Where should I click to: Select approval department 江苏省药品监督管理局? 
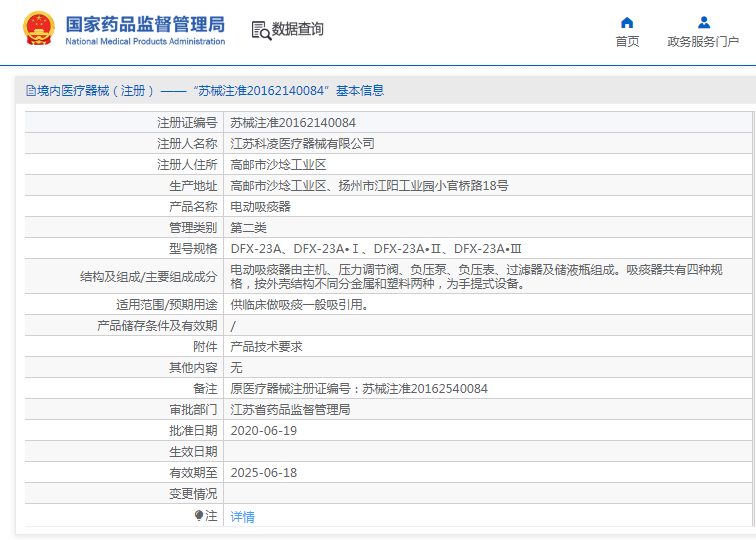[x=290, y=410]
